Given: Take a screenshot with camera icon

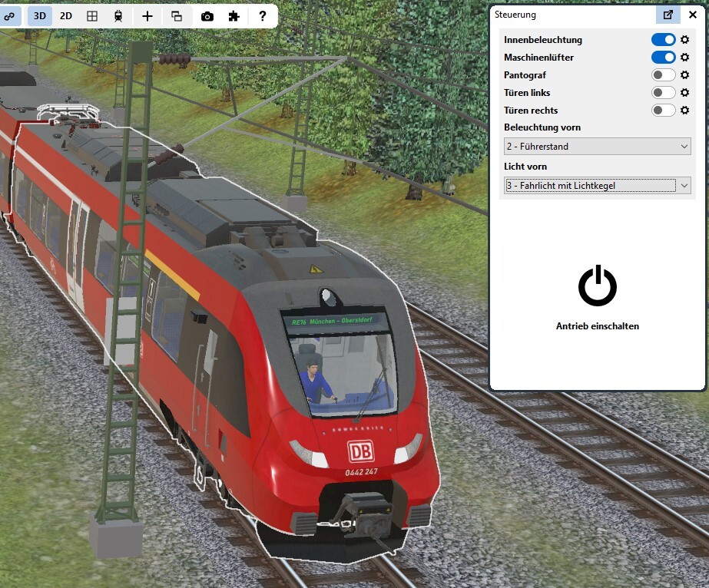Looking at the screenshot, I should [x=207, y=16].
